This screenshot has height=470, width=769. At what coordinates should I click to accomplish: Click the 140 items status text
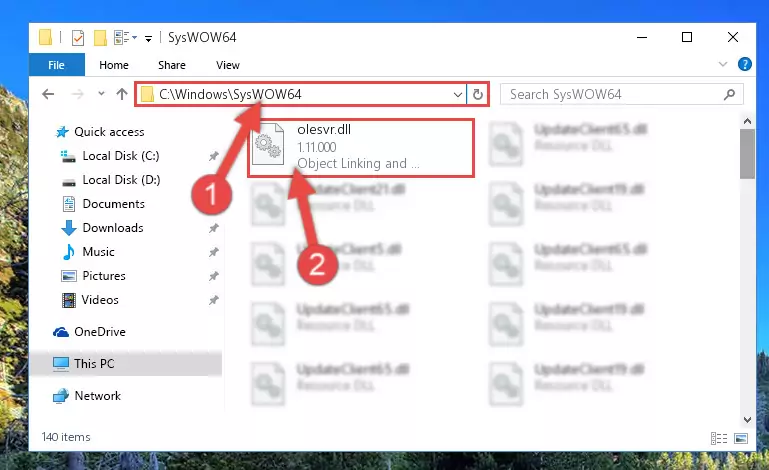click(x=66, y=437)
